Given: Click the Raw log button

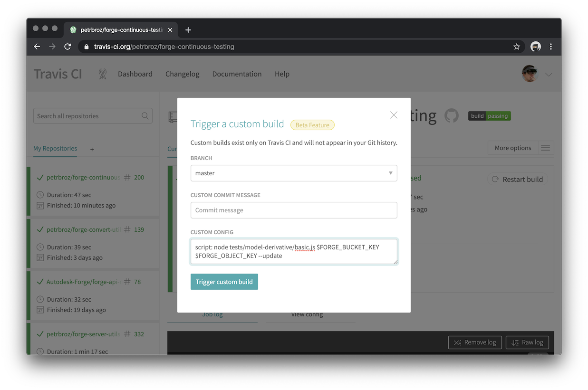Looking at the screenshot, I should coord(528,342).
